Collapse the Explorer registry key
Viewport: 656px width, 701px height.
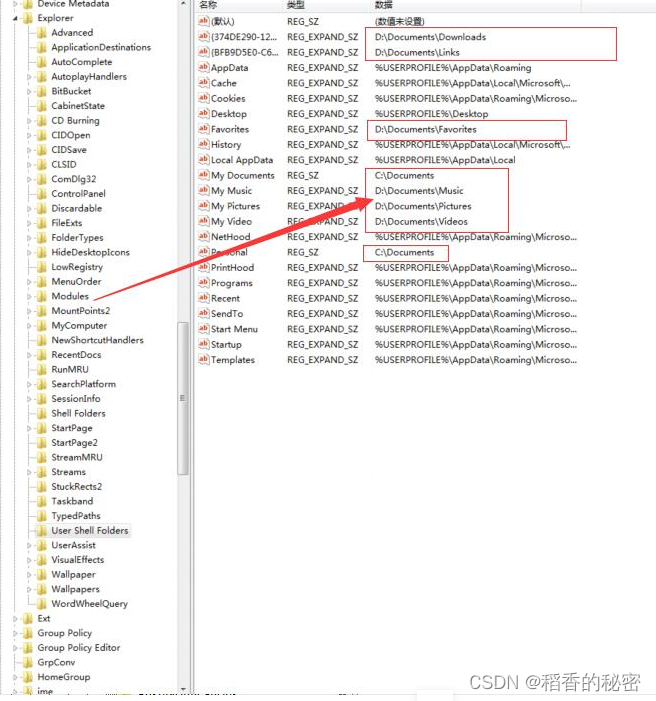[x=16, y=18]
